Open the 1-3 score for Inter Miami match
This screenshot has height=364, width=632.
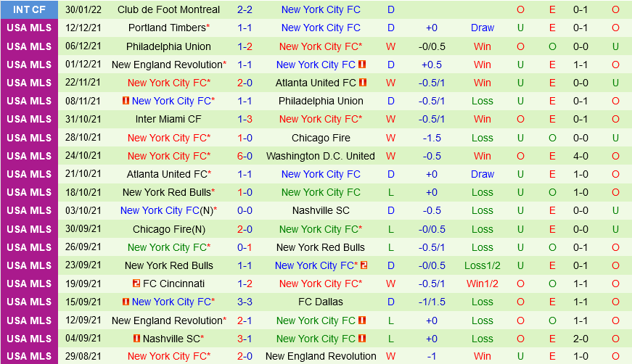245,119
